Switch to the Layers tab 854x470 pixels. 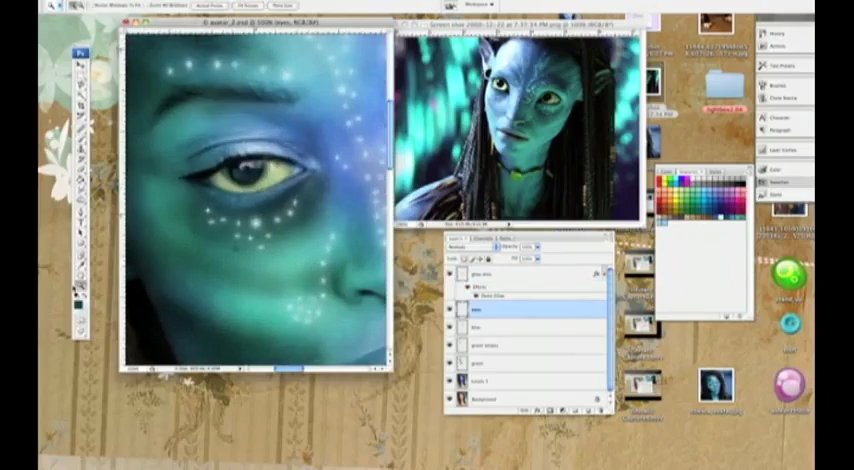[x=456, y=239]
